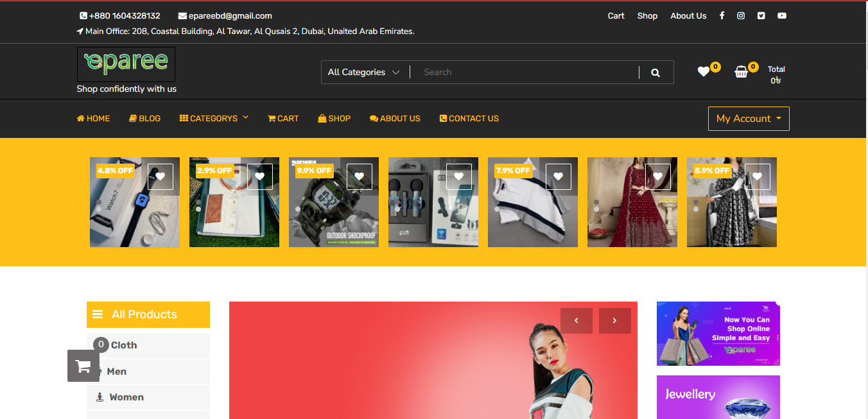
Task: Open the YouTube channel icon
Action: [x=782, y=15]
